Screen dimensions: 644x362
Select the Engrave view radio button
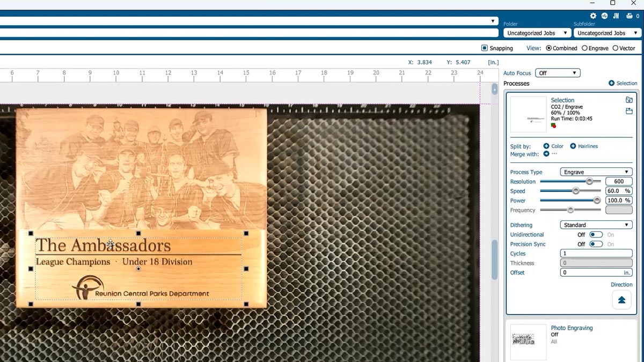584,48
